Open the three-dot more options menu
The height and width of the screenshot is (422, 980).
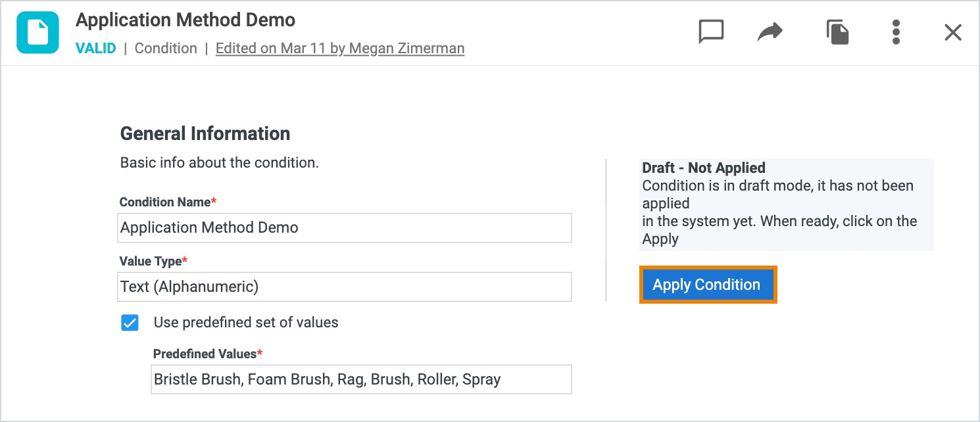point(896,32)
